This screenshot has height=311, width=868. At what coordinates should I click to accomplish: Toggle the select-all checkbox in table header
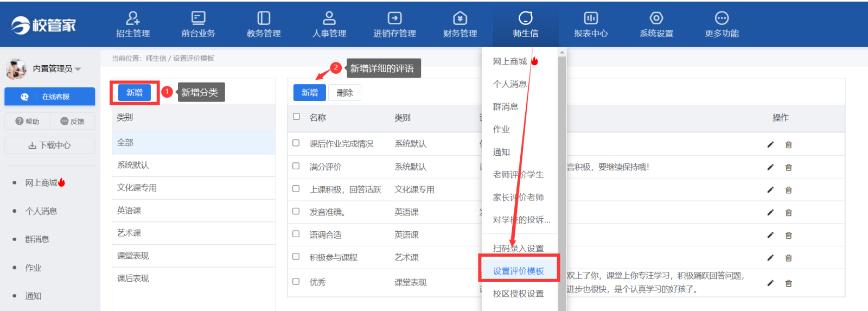tap(296, 116)
